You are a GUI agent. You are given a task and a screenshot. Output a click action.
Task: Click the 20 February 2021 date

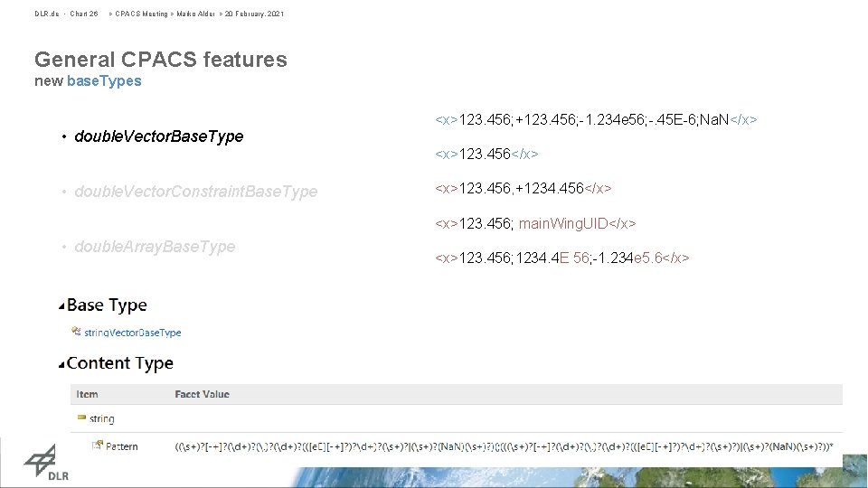[254, 14]
